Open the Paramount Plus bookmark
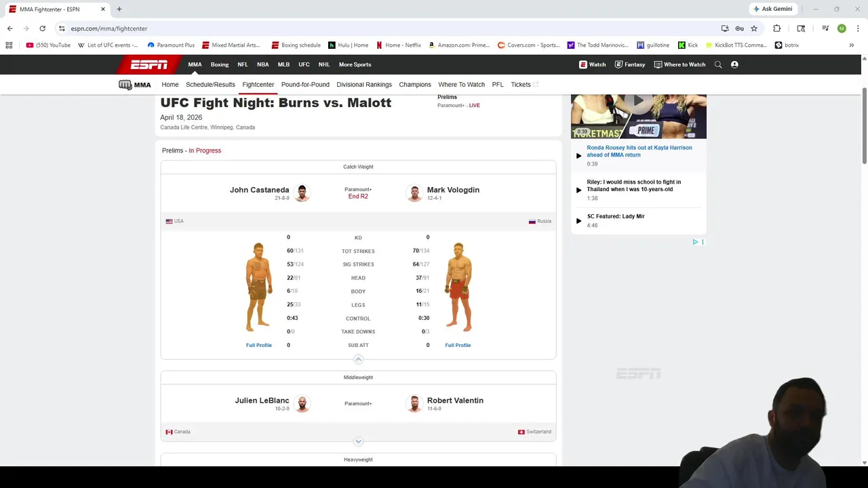This screenshot has width=868, height=488. tap(171, 45)
